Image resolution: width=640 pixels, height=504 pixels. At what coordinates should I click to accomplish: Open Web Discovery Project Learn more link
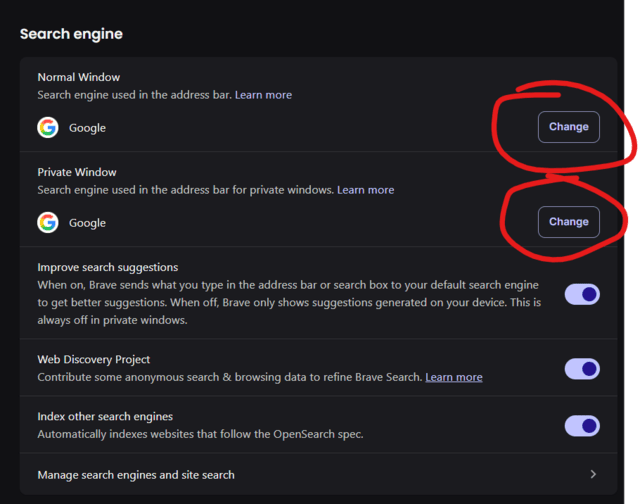click(454, 377)
